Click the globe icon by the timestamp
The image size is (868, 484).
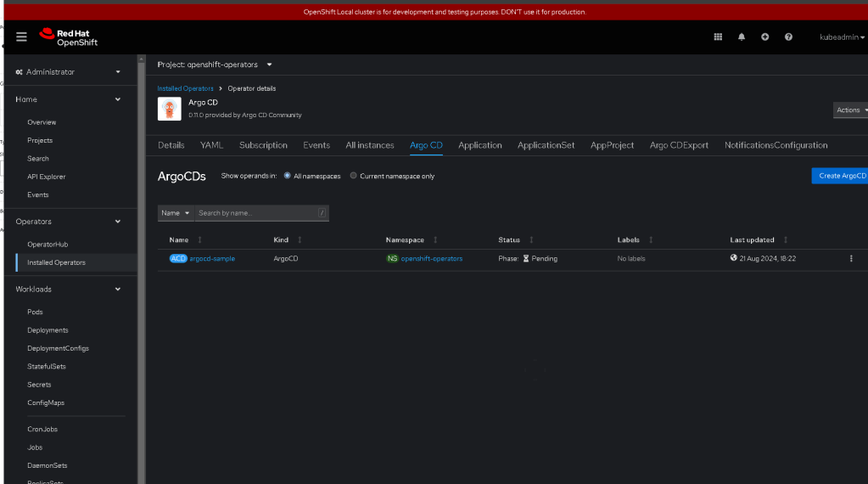733,258
